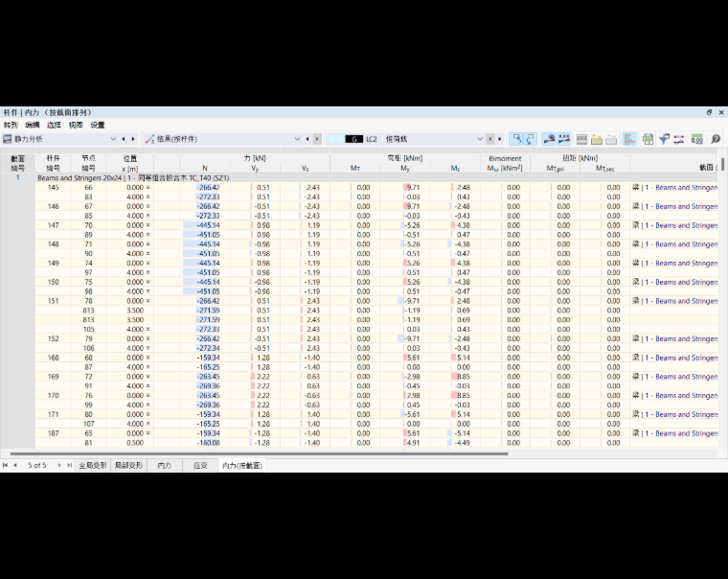Toggle result values display icon

click(563, 139)
